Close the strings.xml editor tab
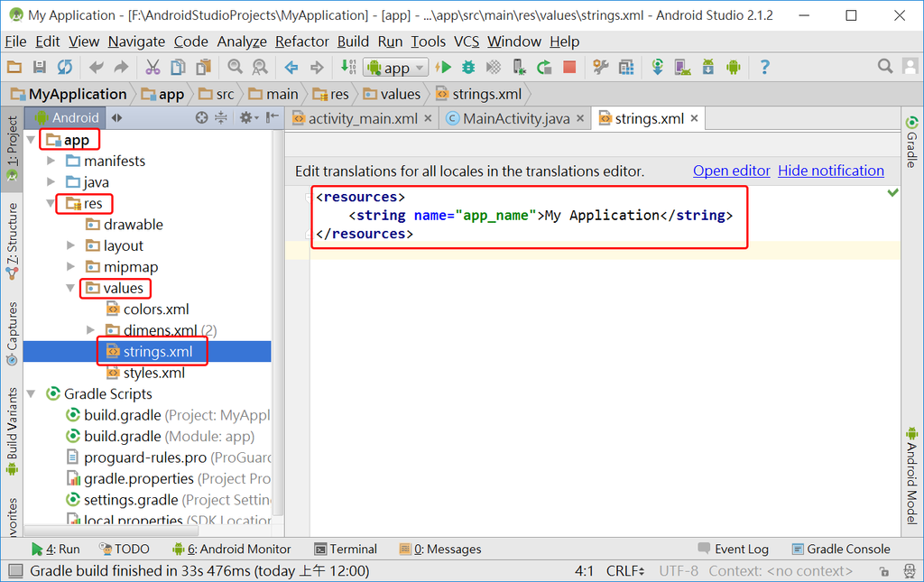The width and height of the screenshot is (924, 582). [694, 118]
